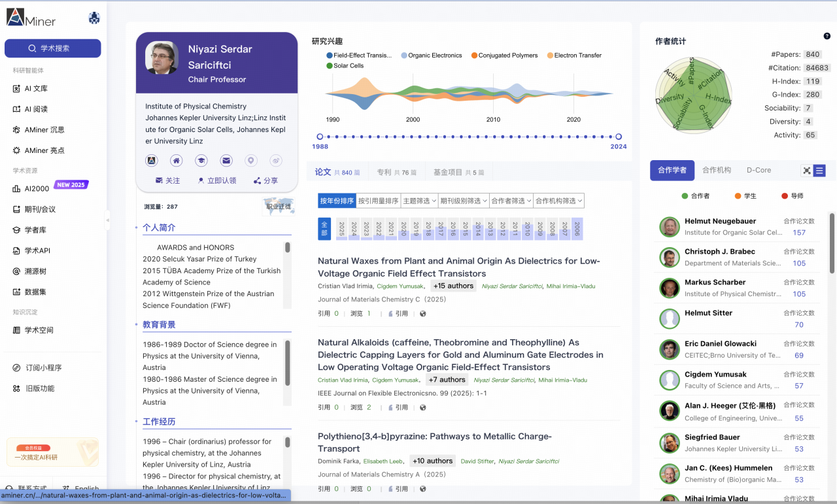Click the 1988 timeline start handle
The height and width of the screenshot is (504, 837).
coord(320,137)
